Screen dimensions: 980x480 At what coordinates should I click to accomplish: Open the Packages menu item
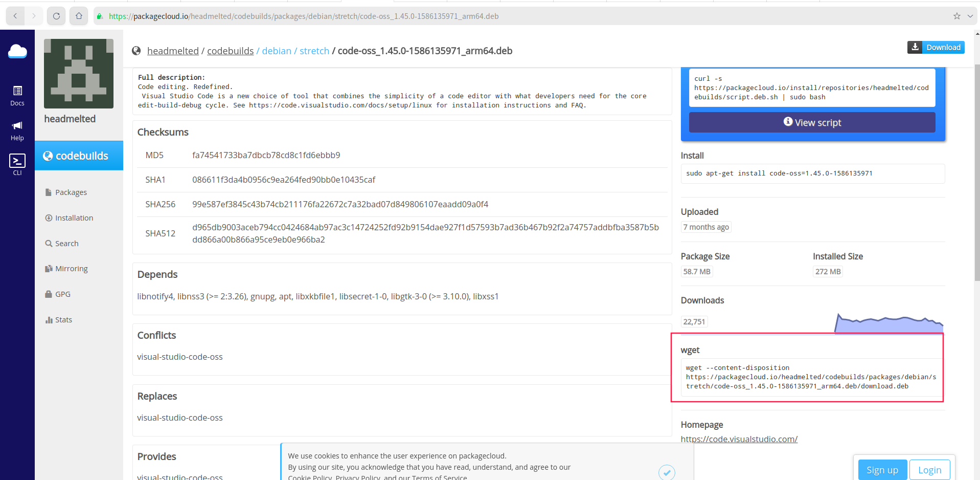[x=66, y=192]
